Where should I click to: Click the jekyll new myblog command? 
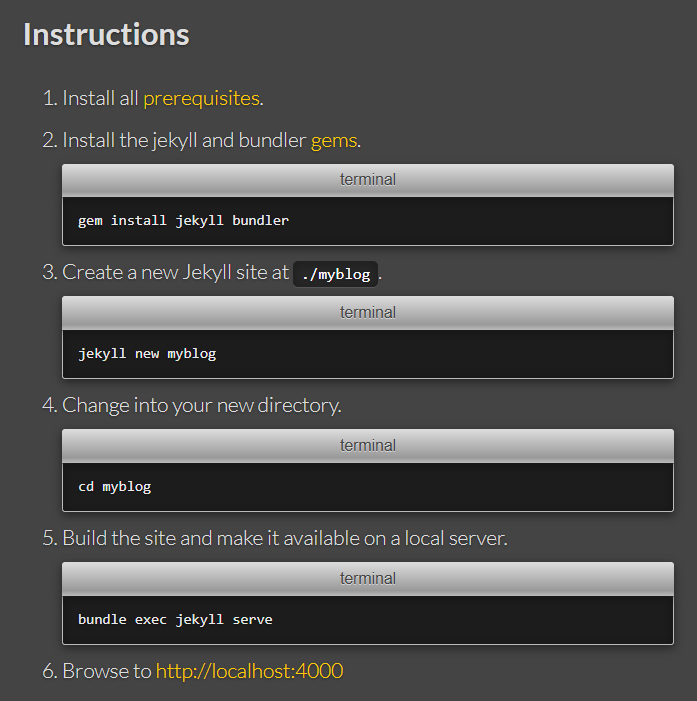coord(147,354)
